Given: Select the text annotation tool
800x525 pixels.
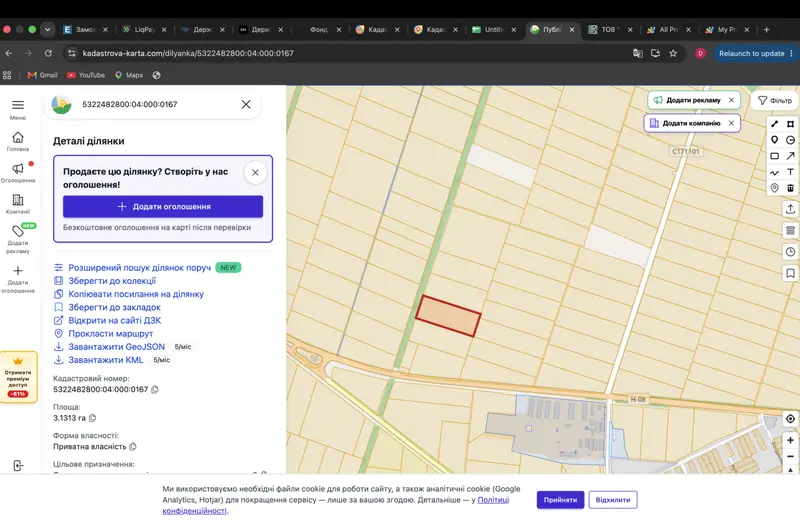Looking at the screenshot, I should (790, 172).
